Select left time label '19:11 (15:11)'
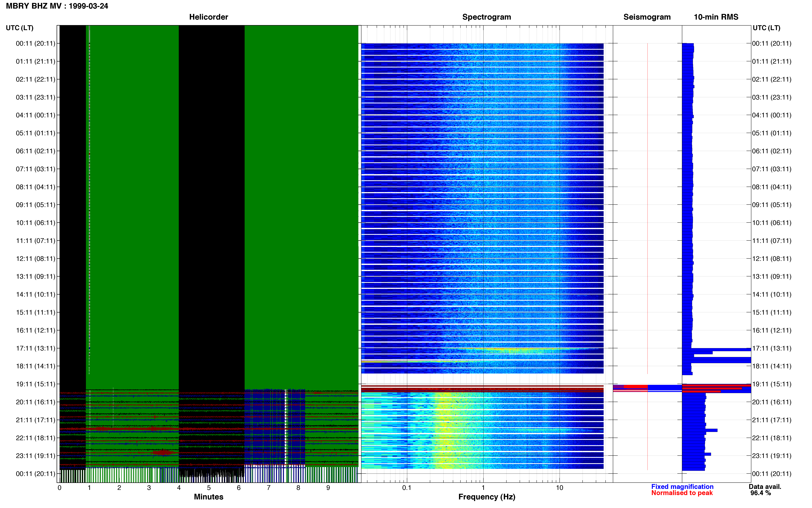Viewport: 812px width, 508px height. click(x=36, y=384)
